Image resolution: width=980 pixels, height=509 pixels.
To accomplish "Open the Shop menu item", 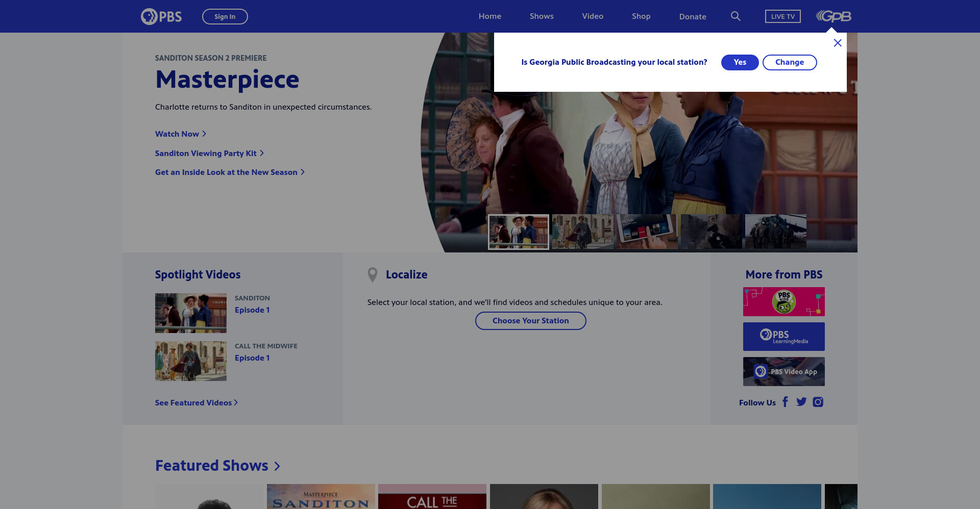I will (641, 16).
